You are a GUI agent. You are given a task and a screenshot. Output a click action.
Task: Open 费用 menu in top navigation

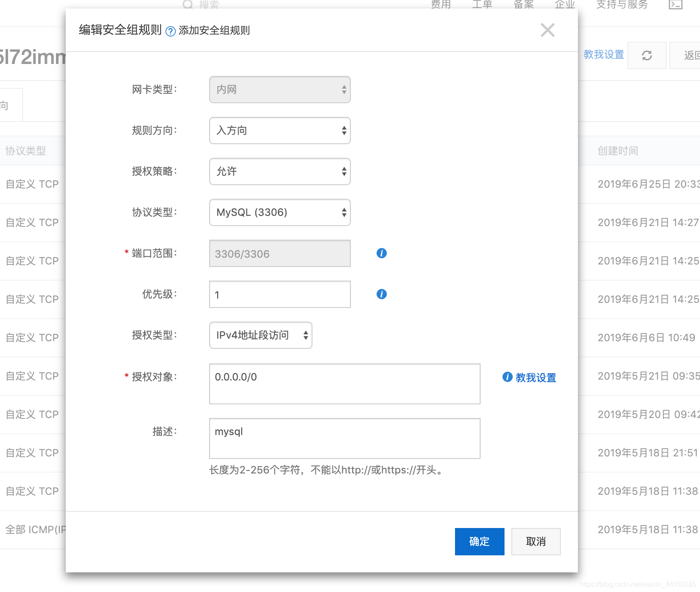click(x=441, y=5)
